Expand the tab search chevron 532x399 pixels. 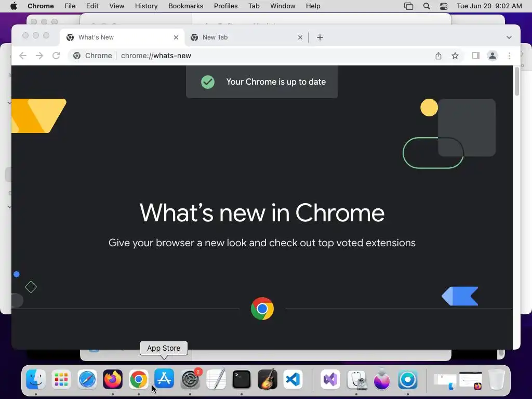tap(509, 37)
